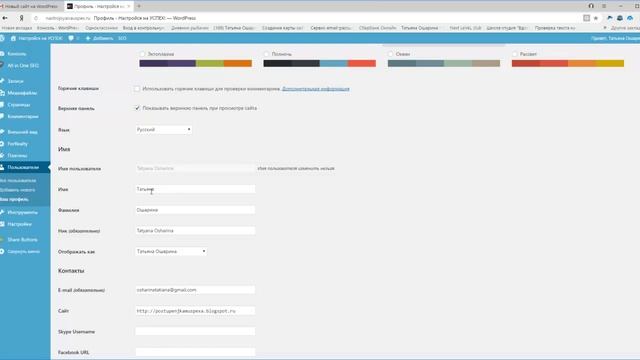
Task: Select the Полночь color scheme radio
Action: coord(266,54)
